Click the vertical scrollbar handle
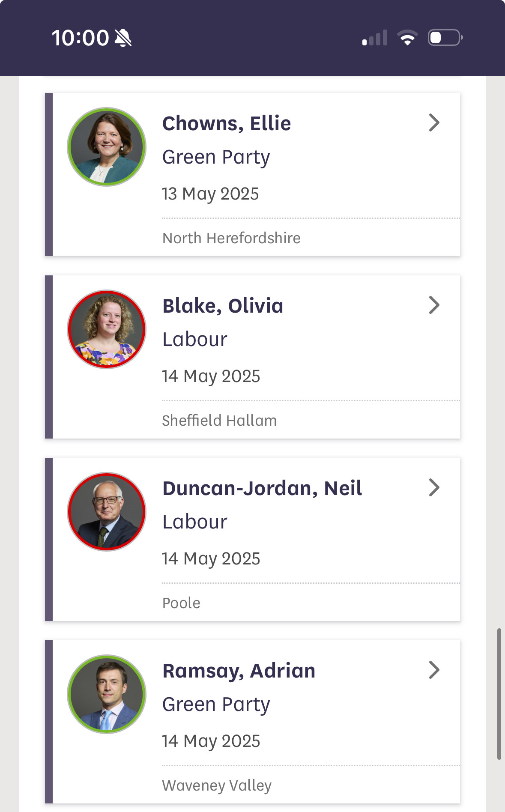 coord(499,694)
